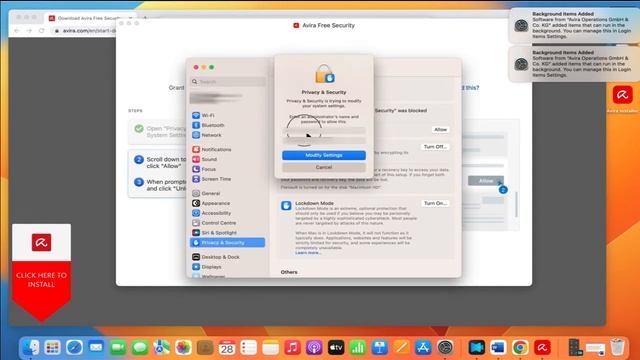
Task: Open App Store from the Dock
Action: pyautogui.click(x=423, y=347)
